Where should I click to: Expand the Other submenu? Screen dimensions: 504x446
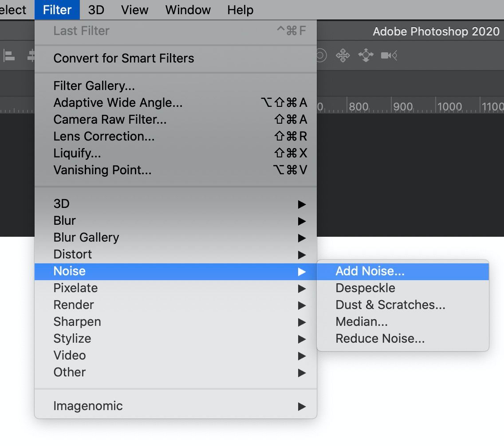(176, 372)
